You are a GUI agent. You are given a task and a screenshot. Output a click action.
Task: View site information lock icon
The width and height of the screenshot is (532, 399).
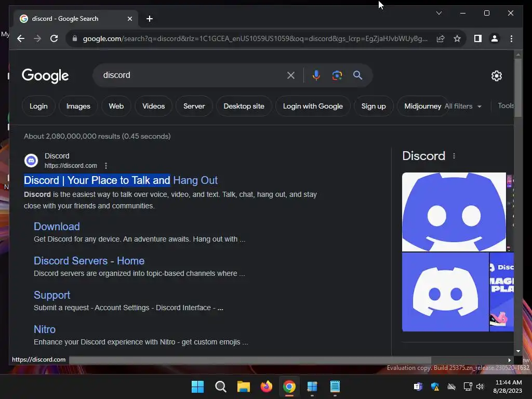[75, 38]
